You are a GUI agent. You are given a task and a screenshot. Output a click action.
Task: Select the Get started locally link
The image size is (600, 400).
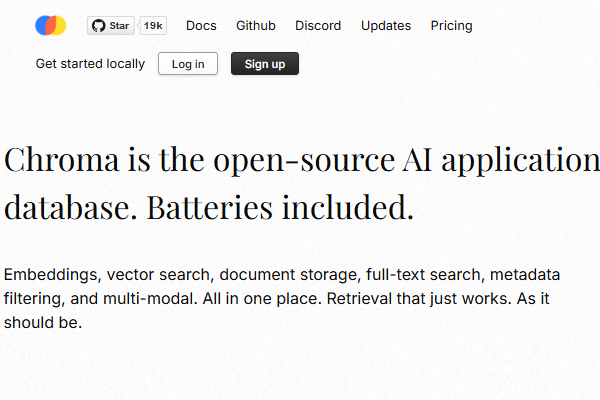coord(90,64)
